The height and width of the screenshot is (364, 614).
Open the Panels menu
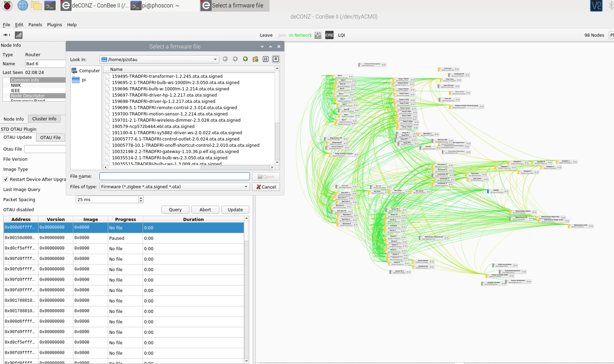click(x=35, y=25)
